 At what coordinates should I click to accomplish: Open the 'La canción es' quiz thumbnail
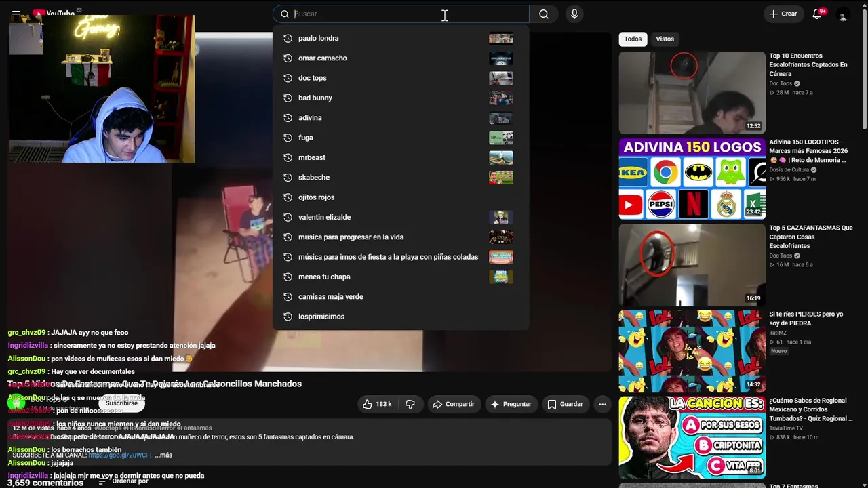692,437
